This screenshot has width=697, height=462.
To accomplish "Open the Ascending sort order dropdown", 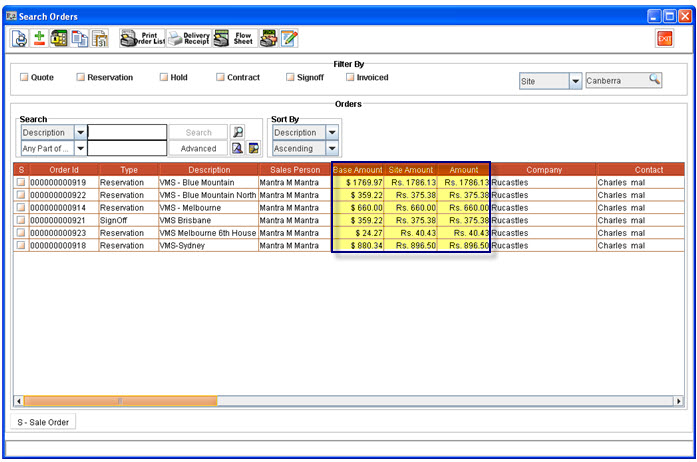I will tap(332, 148).
